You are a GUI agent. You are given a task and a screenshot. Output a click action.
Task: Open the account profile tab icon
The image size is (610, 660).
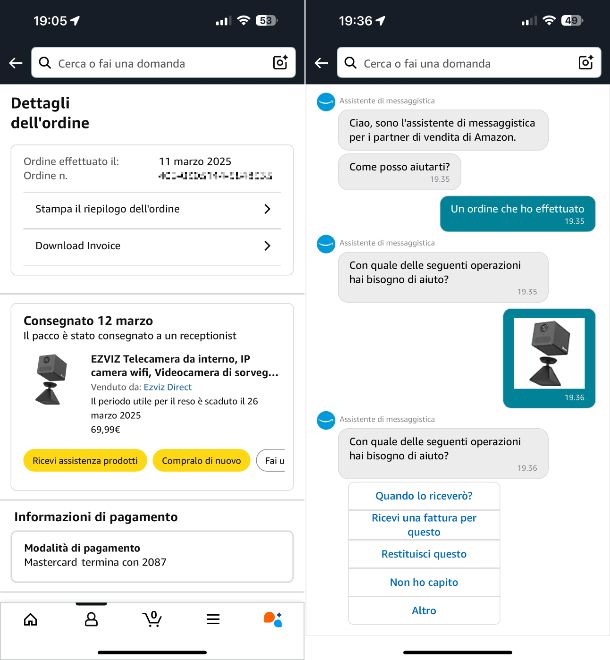point(91,620)
